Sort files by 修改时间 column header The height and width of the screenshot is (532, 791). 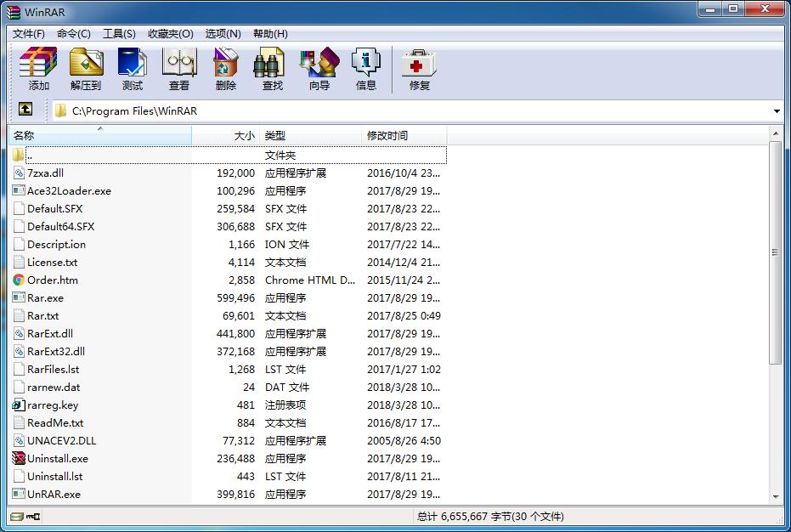click(404, 135)
